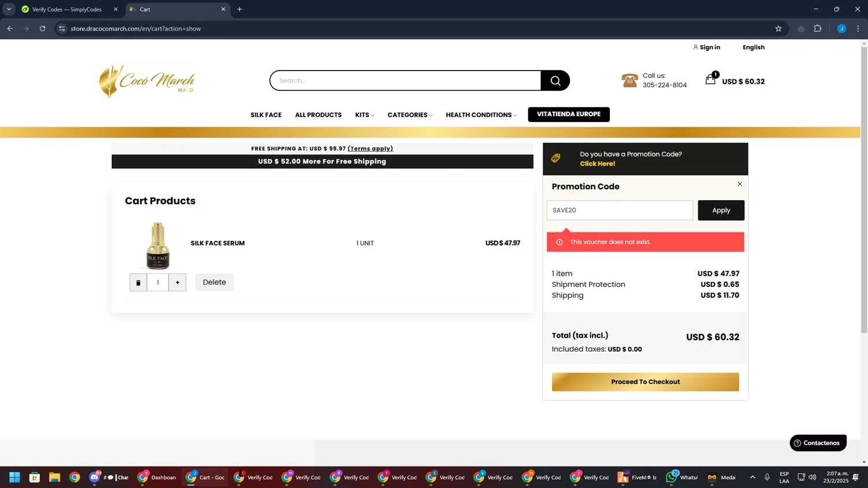Screen dimensions: 868x488
Task: Open the Contactenos help widget
Action: (818, 443)
